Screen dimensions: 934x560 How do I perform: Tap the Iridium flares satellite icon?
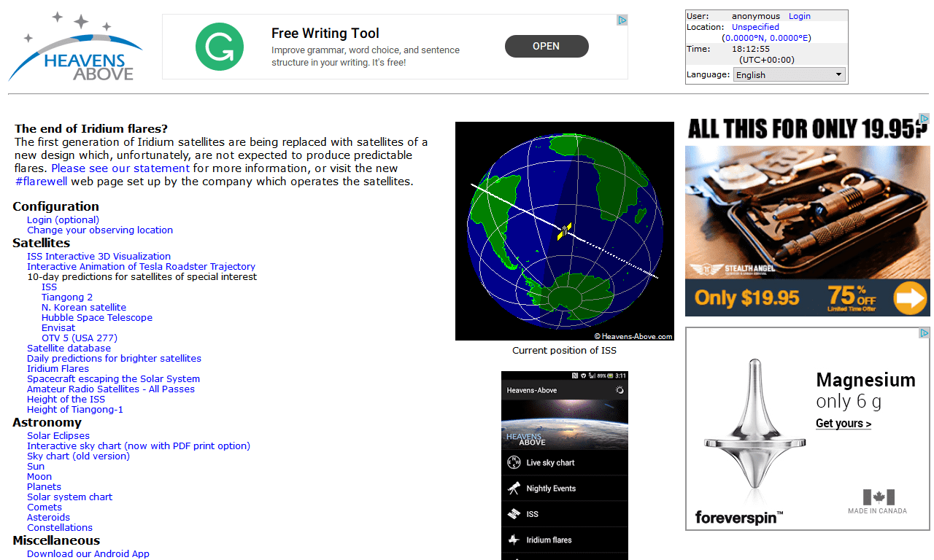(x=514, y=540)
